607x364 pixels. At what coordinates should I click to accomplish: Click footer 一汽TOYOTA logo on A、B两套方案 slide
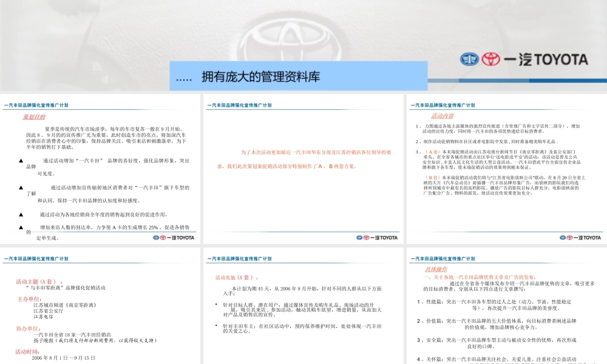[377, 237]
